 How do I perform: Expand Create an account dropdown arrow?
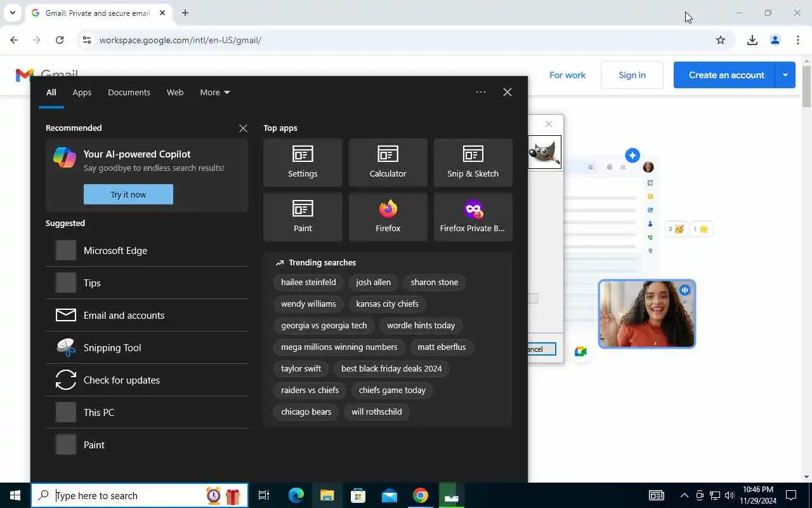pos(785,75)
